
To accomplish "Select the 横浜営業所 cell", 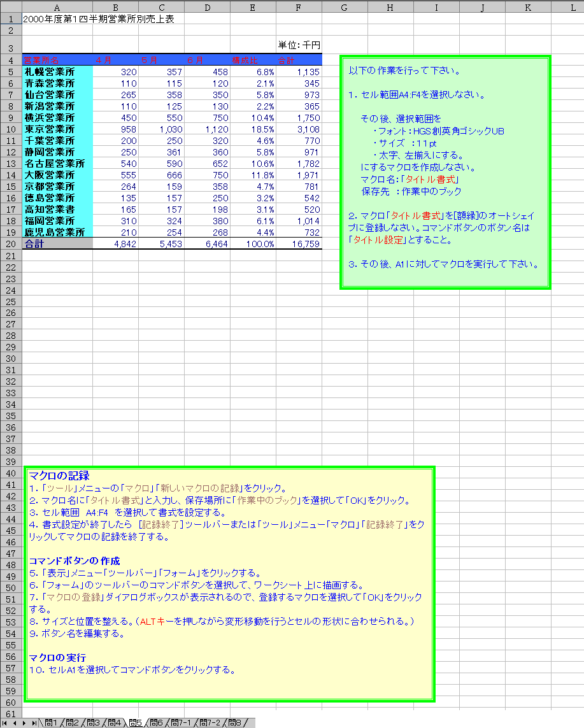I will tap(57, 118).
